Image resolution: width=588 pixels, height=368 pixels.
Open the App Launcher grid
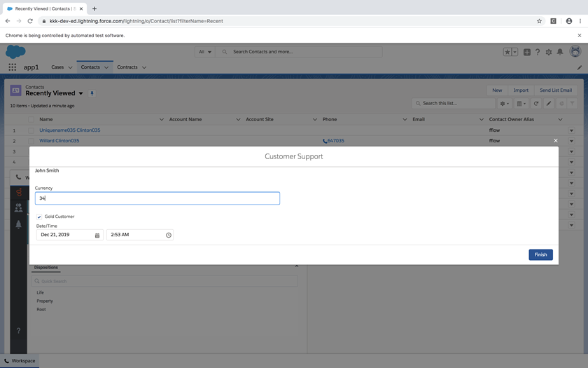[x=12, y=67]
